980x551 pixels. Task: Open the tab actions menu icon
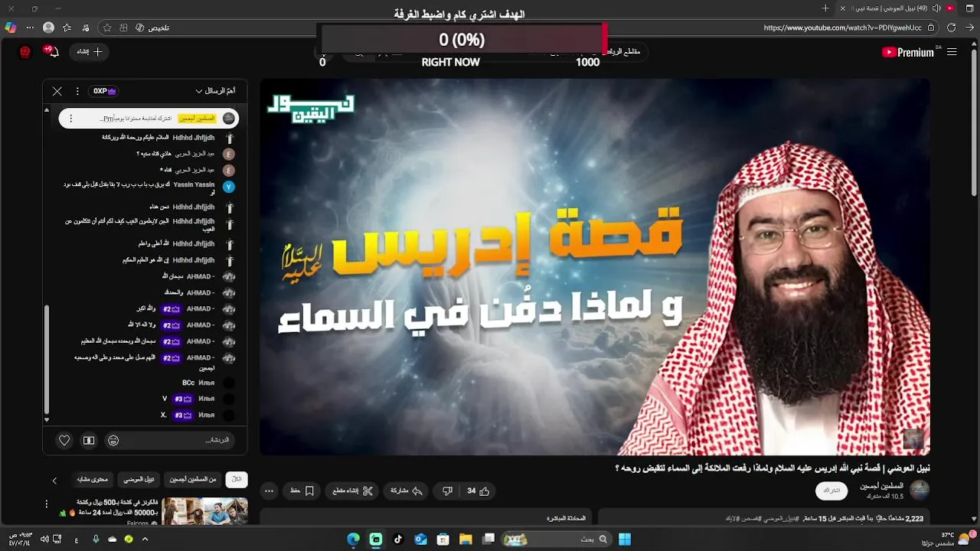click(x=970, y=8)
